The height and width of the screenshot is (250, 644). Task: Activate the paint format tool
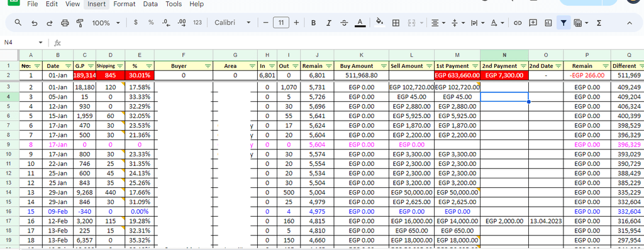point(80,23)
